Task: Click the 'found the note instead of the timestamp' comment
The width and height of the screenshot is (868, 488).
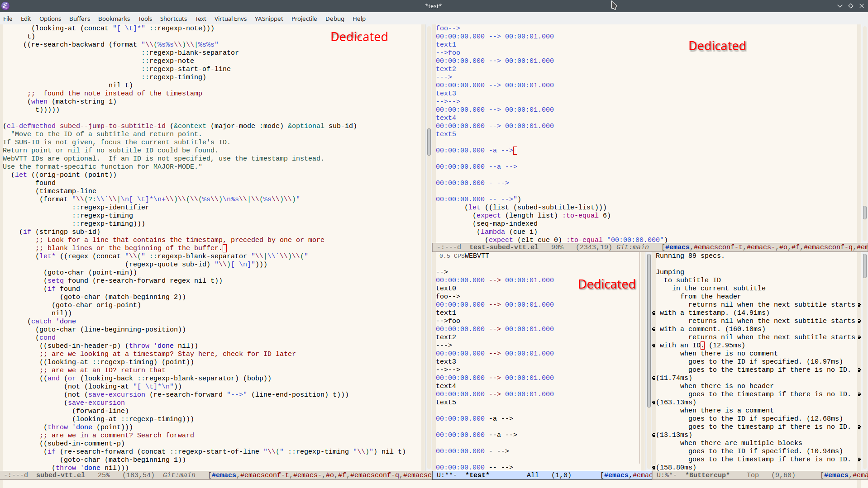Action: [x=114, y=93]
